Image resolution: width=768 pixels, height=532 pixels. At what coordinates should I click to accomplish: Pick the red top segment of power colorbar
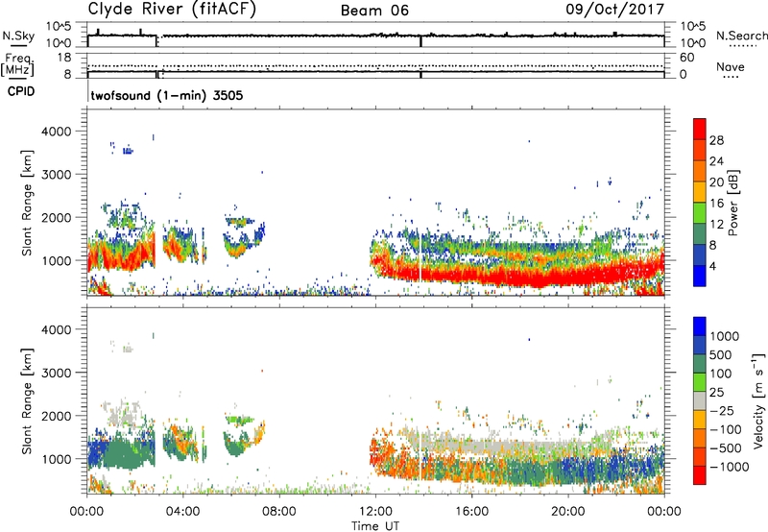(x=700, y=129)
